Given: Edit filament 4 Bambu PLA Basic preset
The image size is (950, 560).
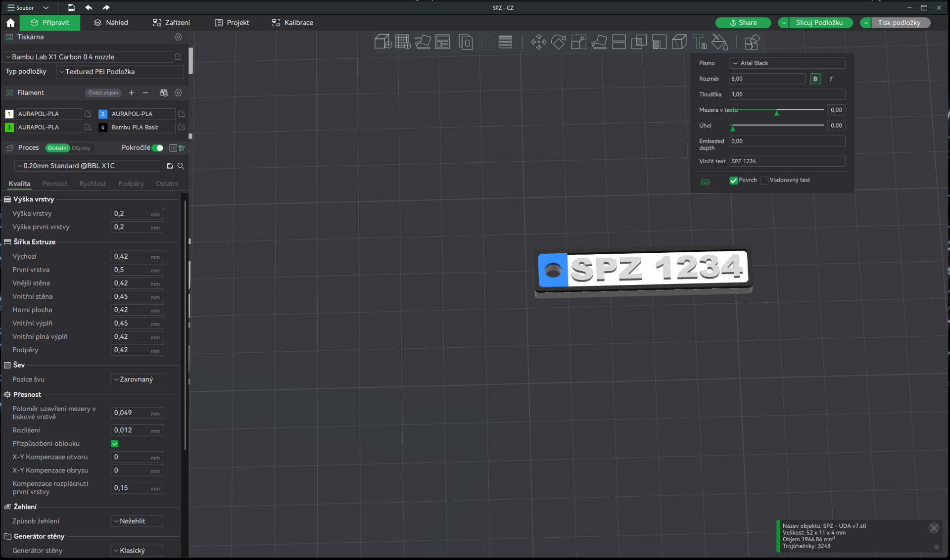Looking at the screenshot, I should [x=182, y=127].
